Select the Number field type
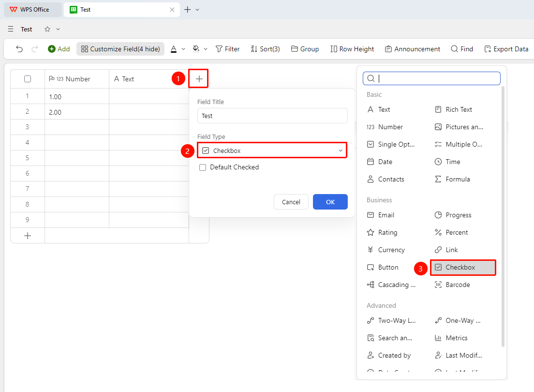The height and width of the screenshot is (392, 534). tap(385, 127)
